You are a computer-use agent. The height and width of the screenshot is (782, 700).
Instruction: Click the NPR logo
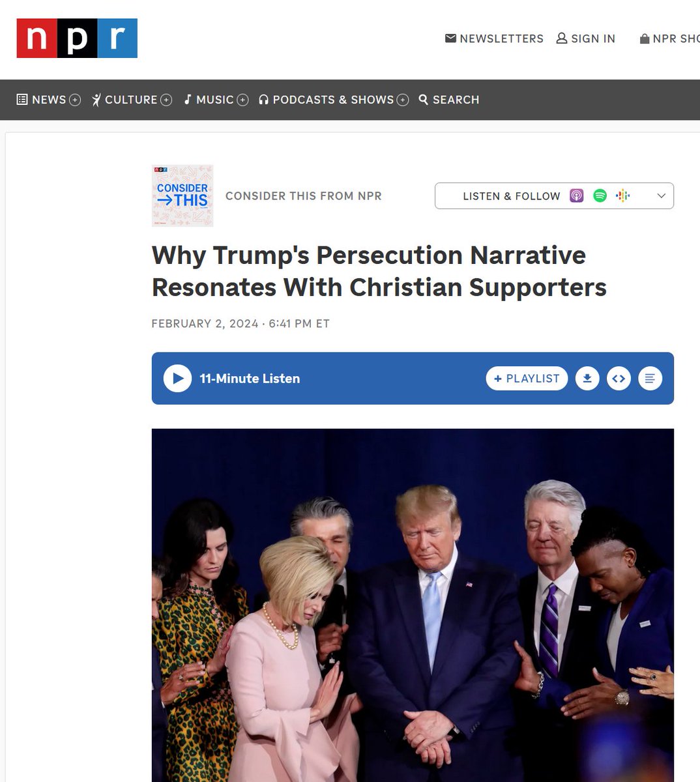(77, 38)
